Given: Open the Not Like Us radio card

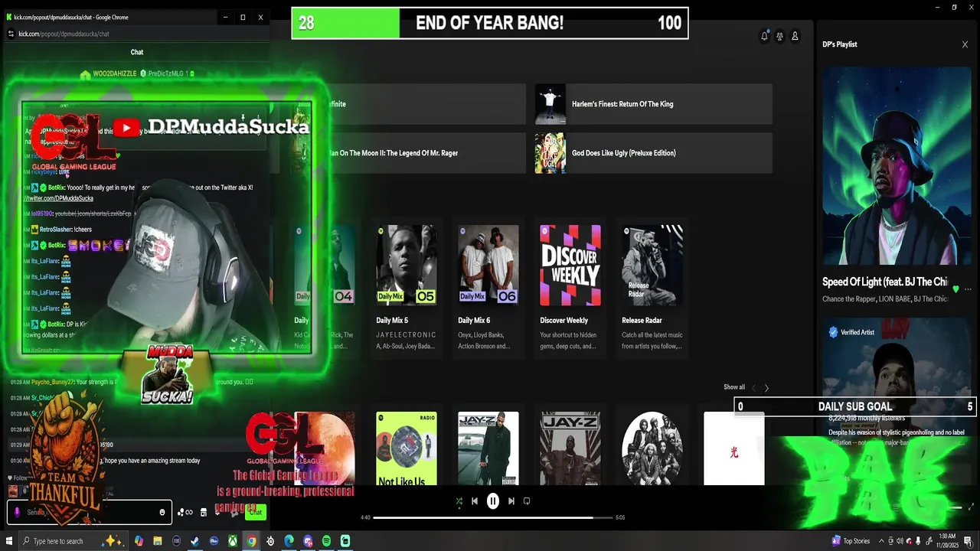Looking at the screenshot, I should [407, 448].
